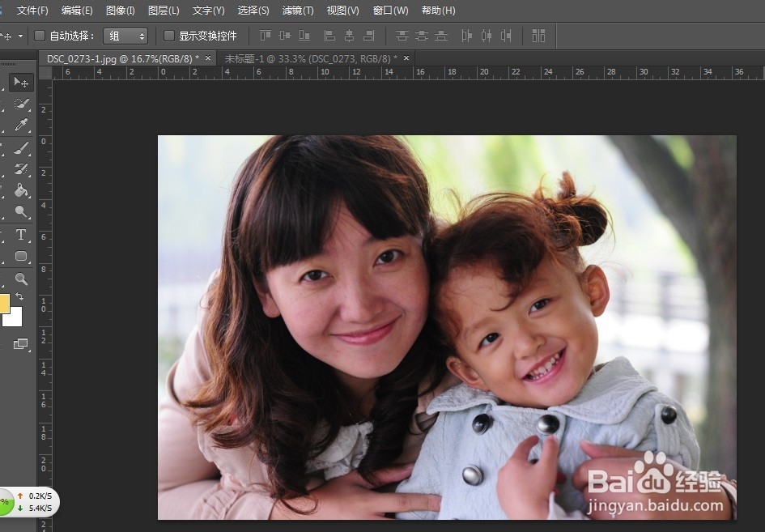Click the 0.2K/S upload speed readout
This screenshot has width=765, height=532.
[40, 496]
